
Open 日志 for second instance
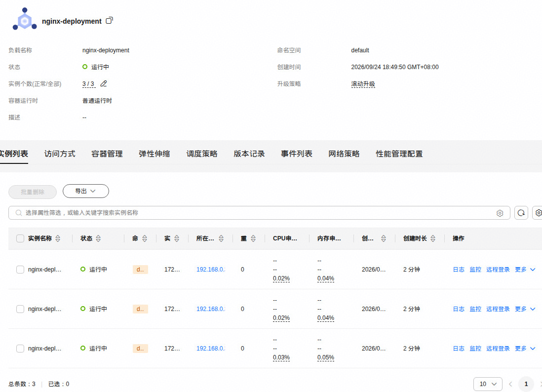pyautogui.click(x=459, y=309)
